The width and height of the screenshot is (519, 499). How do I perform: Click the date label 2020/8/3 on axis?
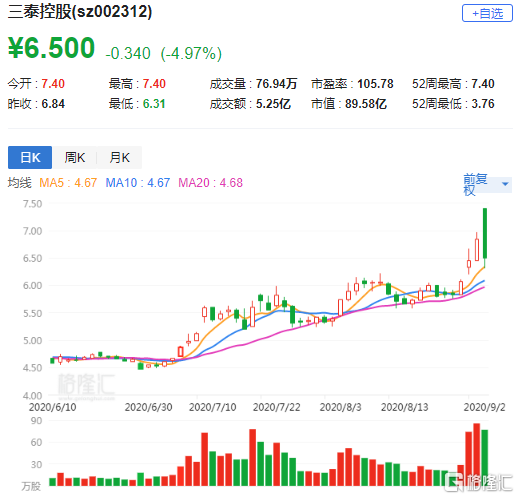coord(340,407)
